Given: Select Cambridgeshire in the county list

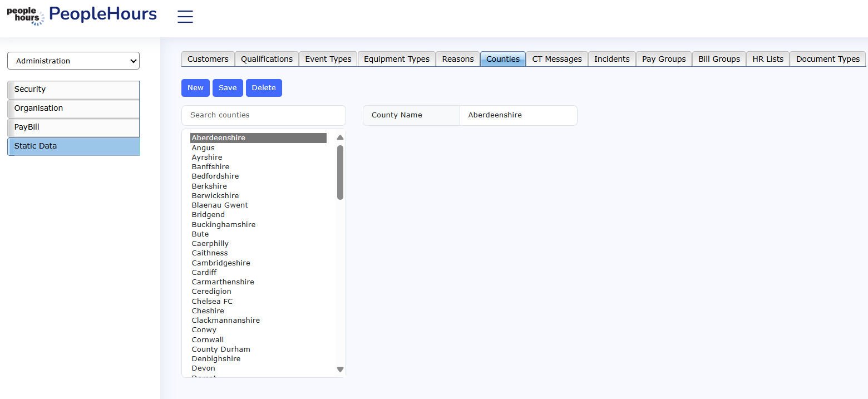Looking at the screenshot, I should (221, 263).
